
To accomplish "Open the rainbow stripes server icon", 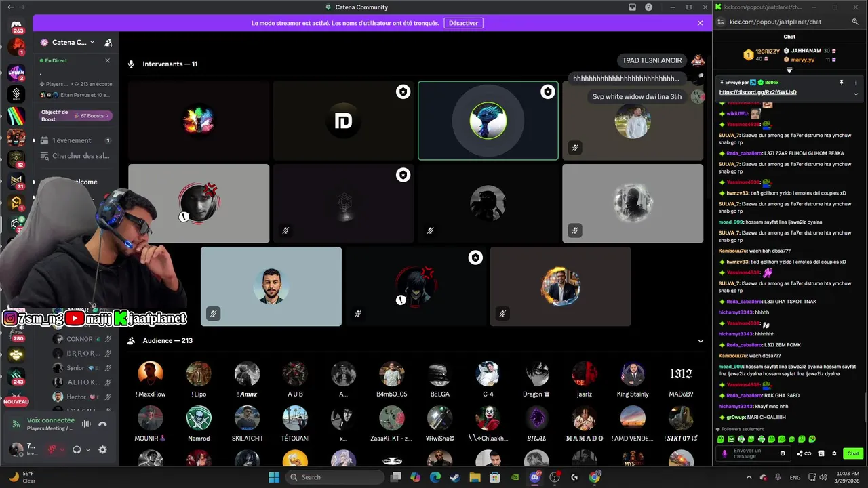I will pyautogui.click(x=16, y=116).
